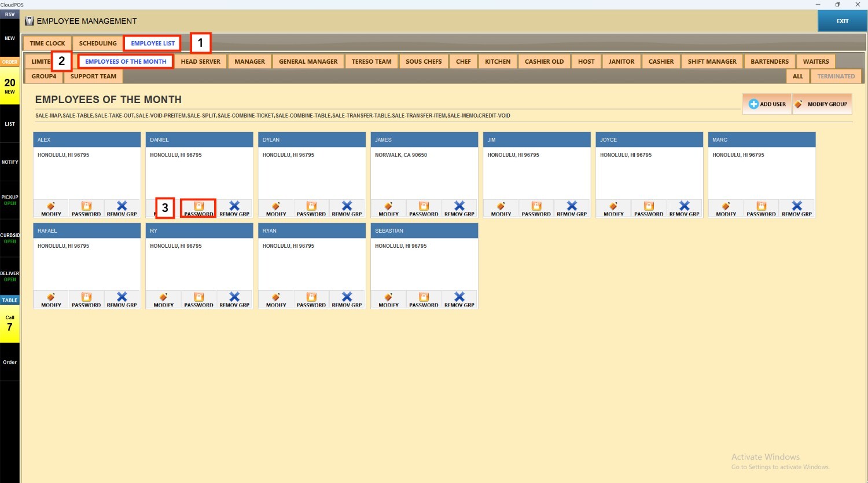The width and height of the screenshot is (868, 483).
Task: Click the Add User button
Action: 767,104
